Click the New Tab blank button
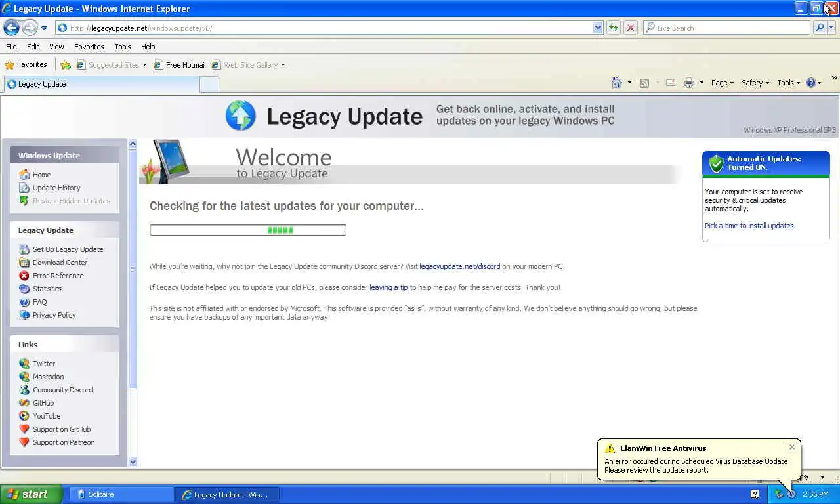Screen dimensions: 840x504 point(209,84)
